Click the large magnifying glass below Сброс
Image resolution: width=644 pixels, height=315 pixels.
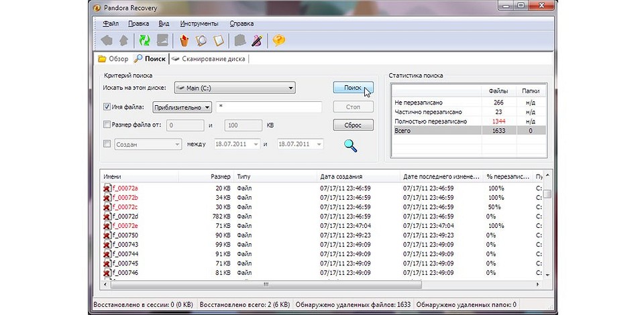pos(351,145)
